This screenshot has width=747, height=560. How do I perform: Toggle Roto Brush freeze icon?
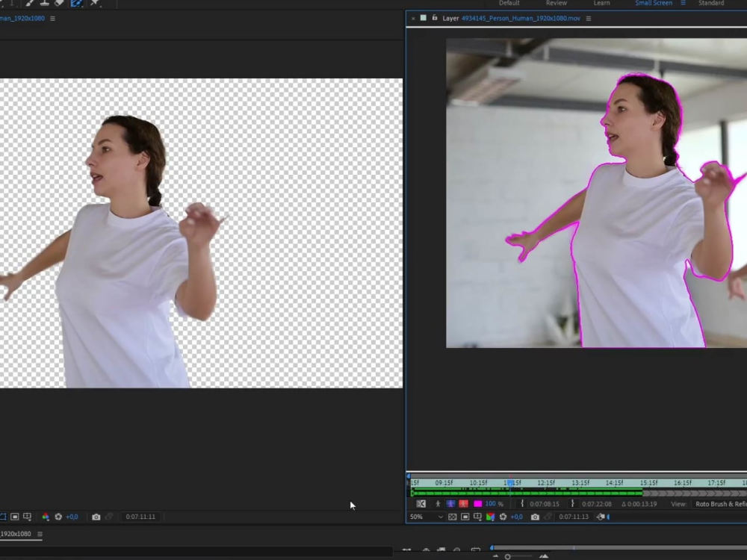(421, 504)
